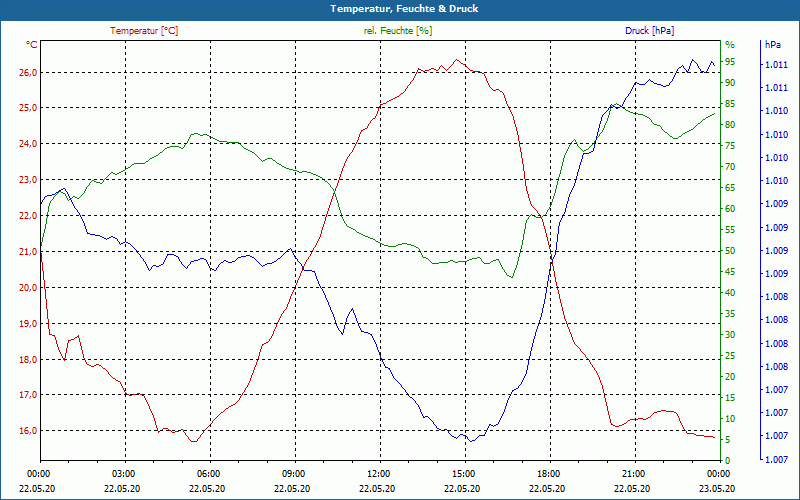Image resolution: width=800 pixels, height=500 pixels.
Task: Click humidity axis value "65"
Action: (x=730, y=188)
